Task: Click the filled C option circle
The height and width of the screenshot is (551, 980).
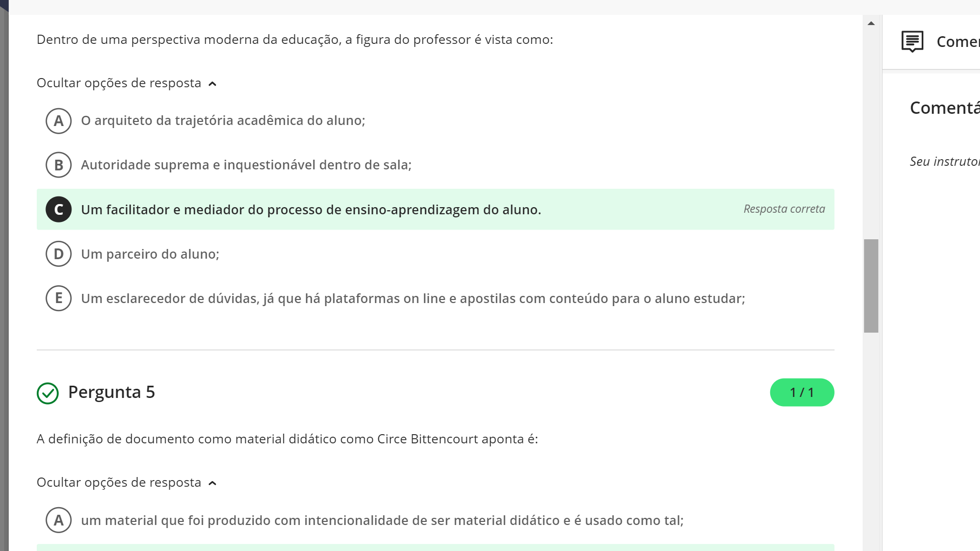Action: pos(59,210)
